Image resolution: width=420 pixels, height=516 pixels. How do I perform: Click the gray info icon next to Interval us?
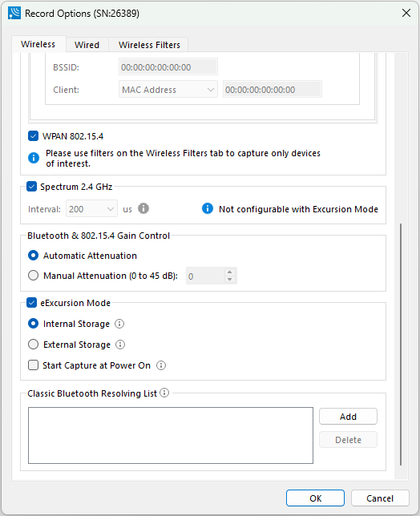tap(143, 208)
